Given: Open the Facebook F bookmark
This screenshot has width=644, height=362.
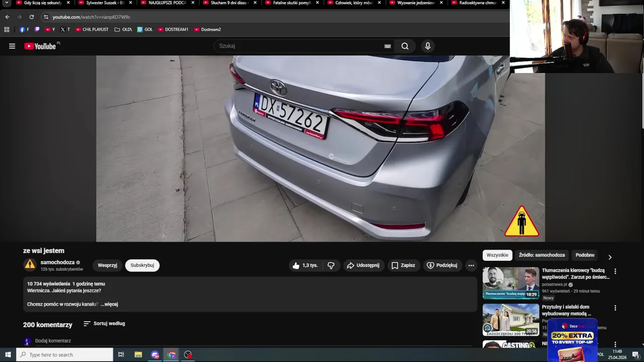Looking at the screenshot, I should (x=24, y=30).
